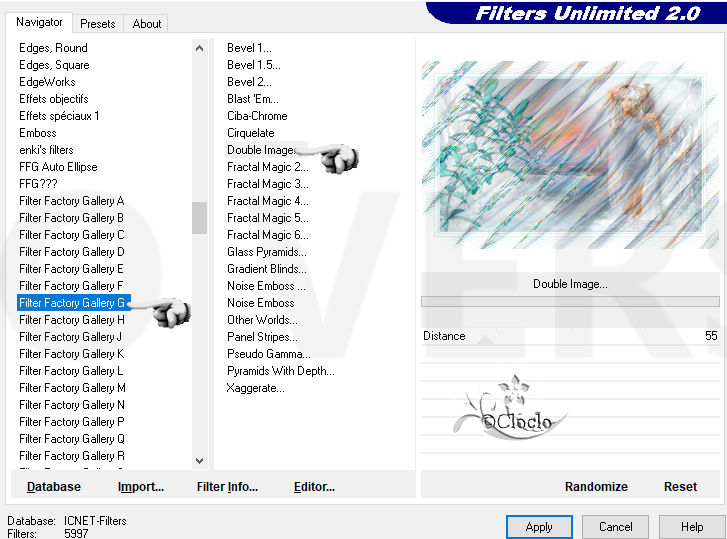Select highlighted Filter Factory Gallery G
This screenshot has height=539, width=727.
pyautogui.click(x=73, y=303)
